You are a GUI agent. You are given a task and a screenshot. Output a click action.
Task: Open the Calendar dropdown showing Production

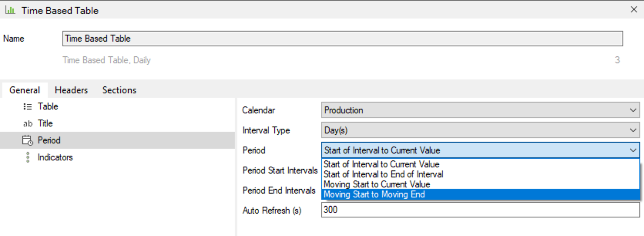[480, 110]
